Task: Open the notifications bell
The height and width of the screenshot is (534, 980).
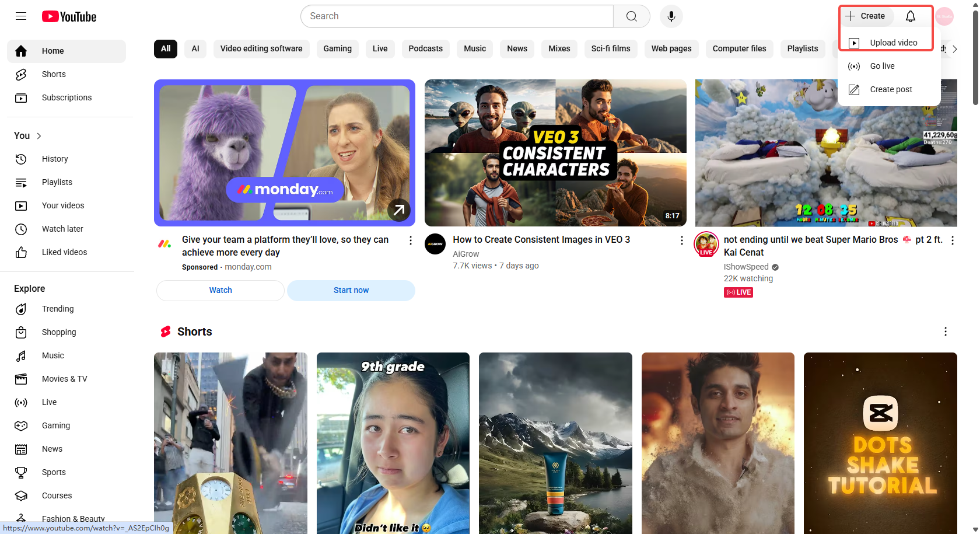Action: [x=911, y=16]
